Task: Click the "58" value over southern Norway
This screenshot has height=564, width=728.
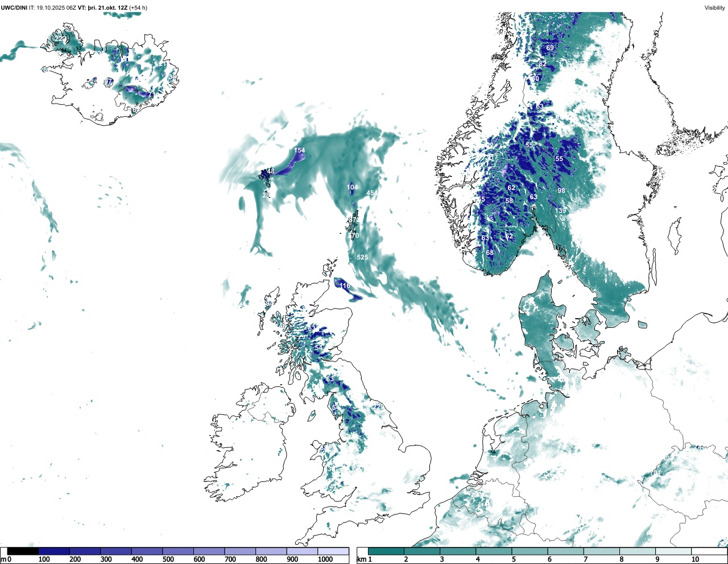Action: (x=509, y=201)
